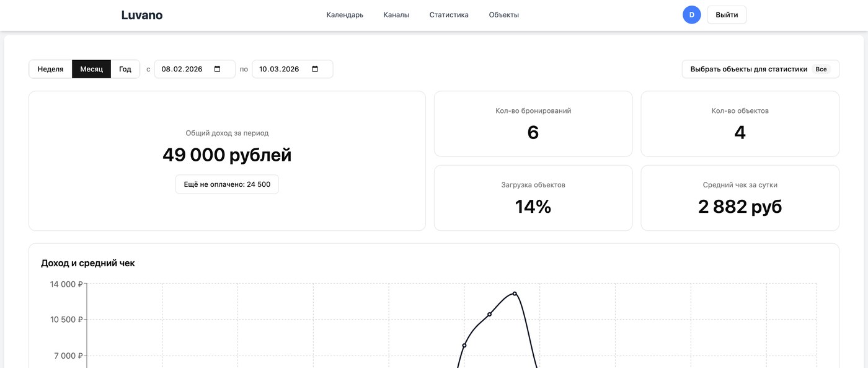Screen dimensions: 868x368
Task: Click the chart peak data point
Action: (515, 294)
